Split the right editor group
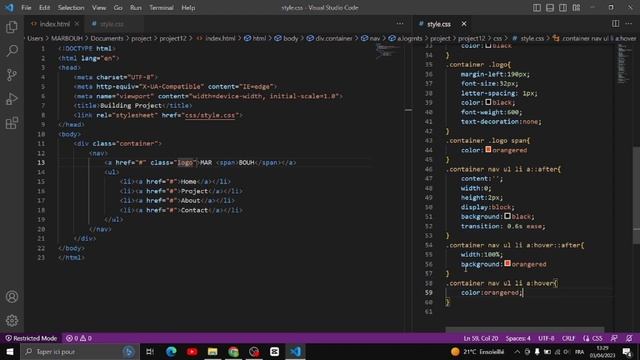 [x=615, y=24]
